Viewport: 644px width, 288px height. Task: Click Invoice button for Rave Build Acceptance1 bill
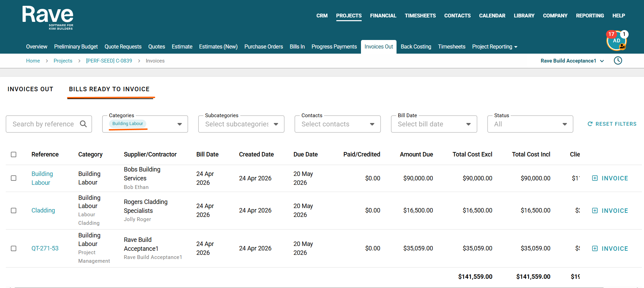click(610, 248)
